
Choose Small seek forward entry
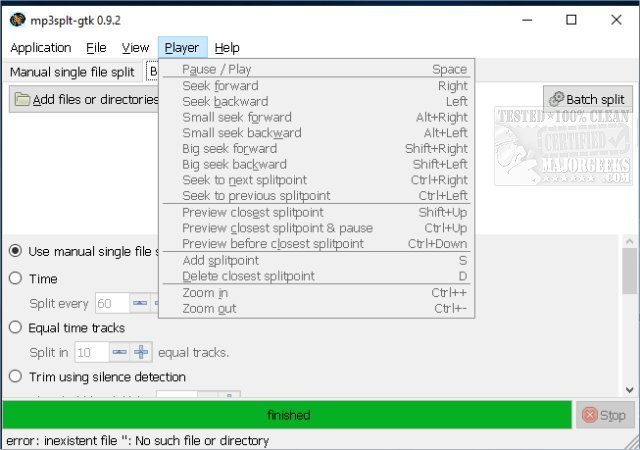pyautogui.click(x=316, y=117)
